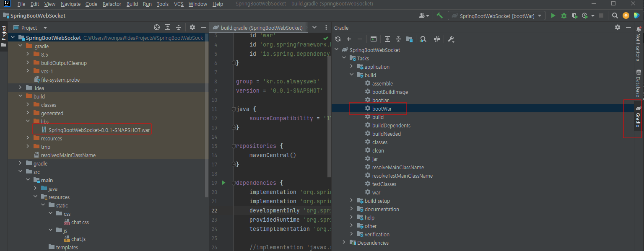
Task: Expand all nodes in Gradle panel
Action: pyautogui.click(x=387, y=39)
